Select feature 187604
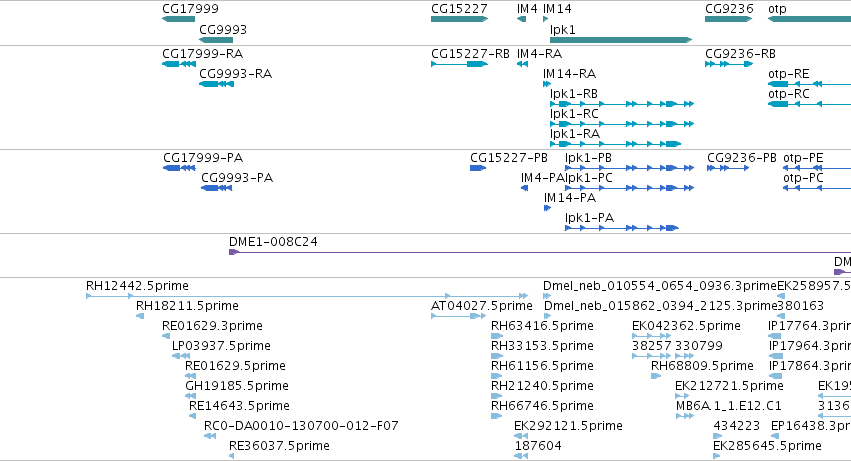The image size is (851, 461). [x=538, y=446]
